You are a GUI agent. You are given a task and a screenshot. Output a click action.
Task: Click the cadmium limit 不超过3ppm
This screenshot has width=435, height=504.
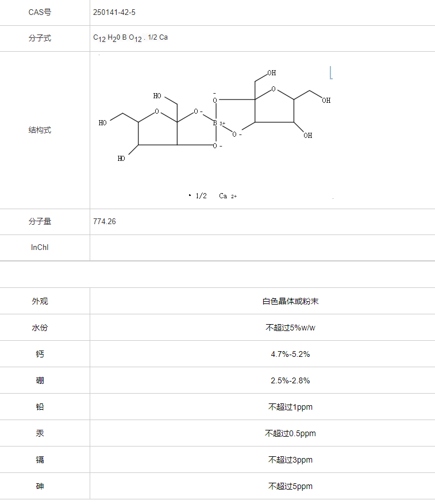pyautogui.click(x=290, y=460)
